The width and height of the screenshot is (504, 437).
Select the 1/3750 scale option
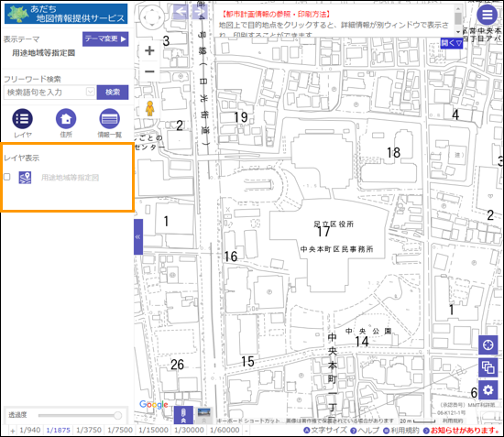[89, 430]
